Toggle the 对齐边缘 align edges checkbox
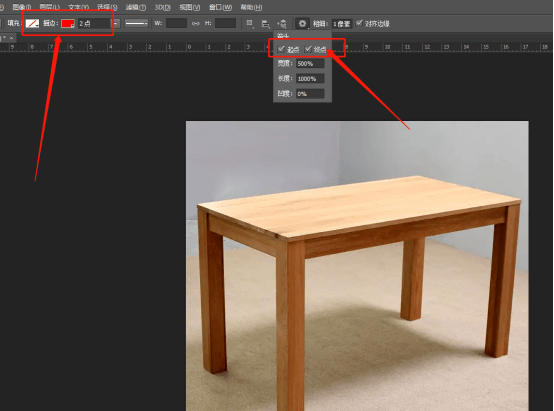 pos(359,23)
